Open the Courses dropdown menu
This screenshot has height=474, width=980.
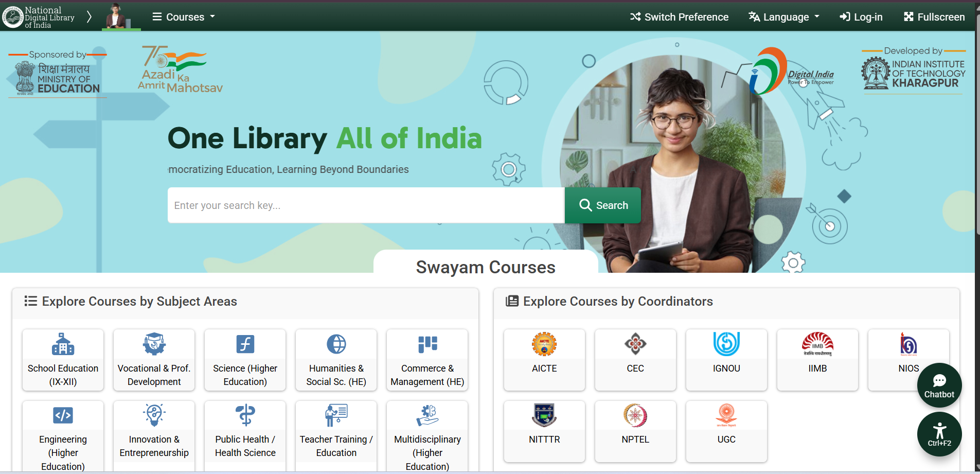tap(184, 17)
